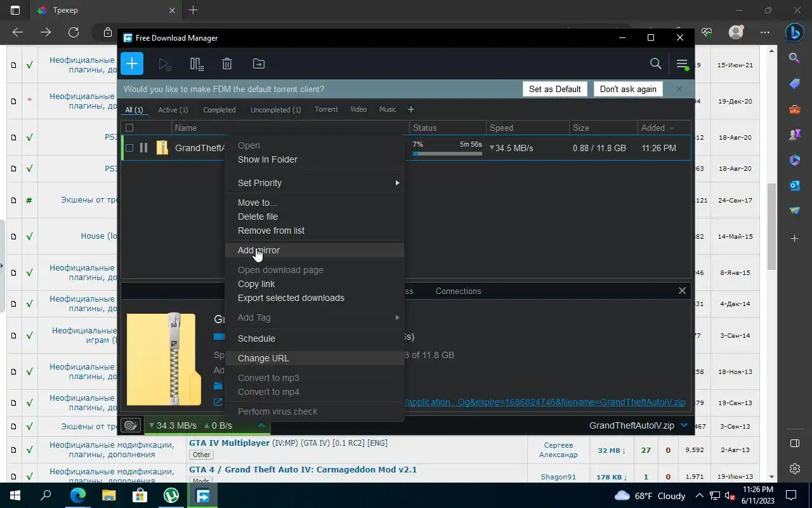
Task: Open Edge sidebar Outlook icon
Action: [794, 185]
